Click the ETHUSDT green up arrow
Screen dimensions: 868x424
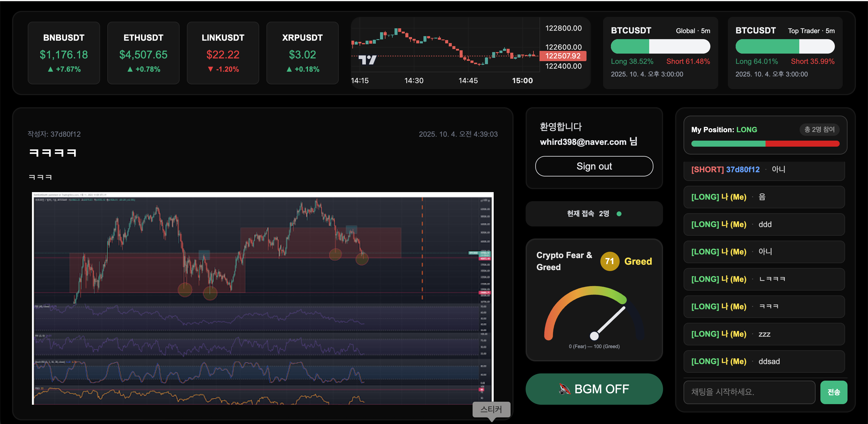tap(130, 69)
